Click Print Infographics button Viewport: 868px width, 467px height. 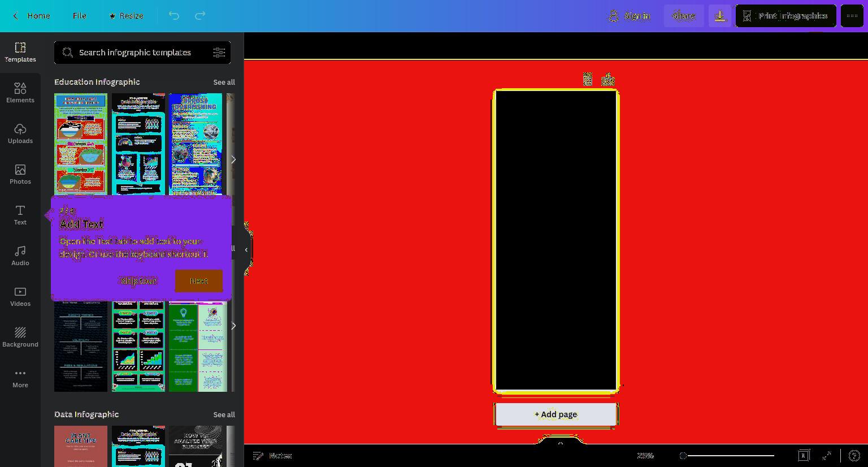pos(785,16)
